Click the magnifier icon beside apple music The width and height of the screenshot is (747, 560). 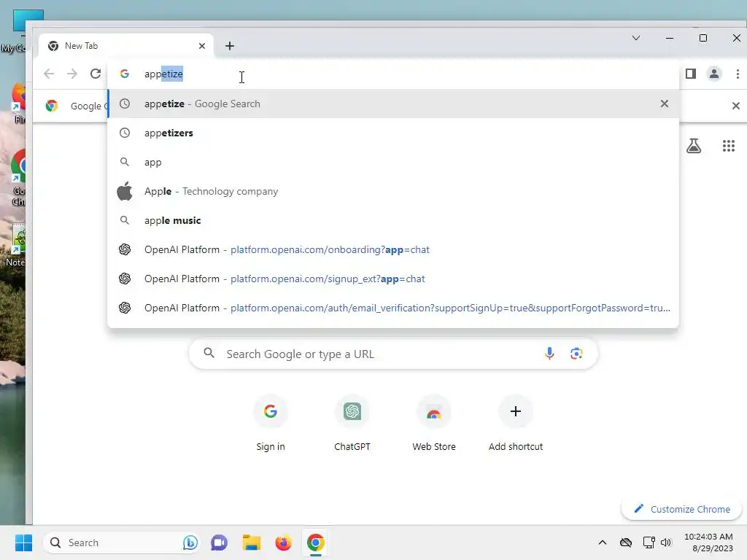(124, 220)
